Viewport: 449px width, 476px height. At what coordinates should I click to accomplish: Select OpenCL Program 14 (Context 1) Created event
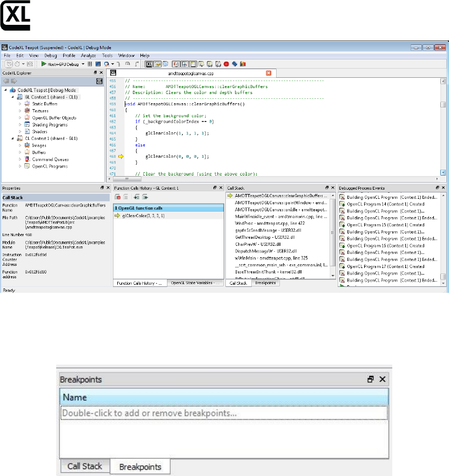click(386, 204)
